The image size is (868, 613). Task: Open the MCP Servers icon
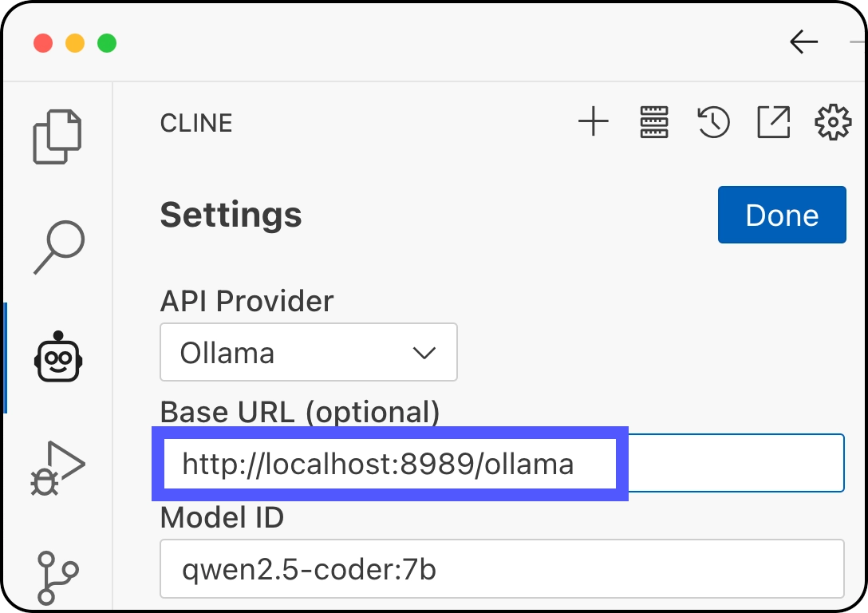tap(653, 122)
